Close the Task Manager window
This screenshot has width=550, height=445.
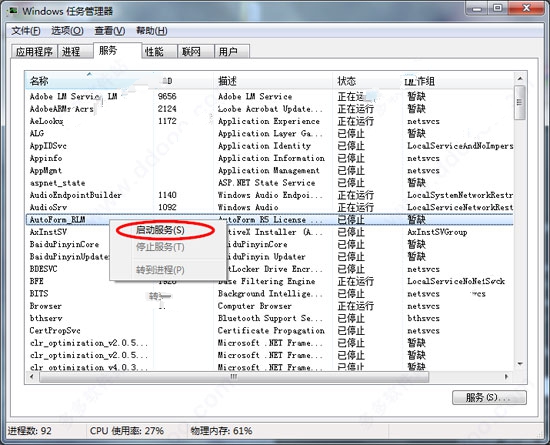coord(526,8)
